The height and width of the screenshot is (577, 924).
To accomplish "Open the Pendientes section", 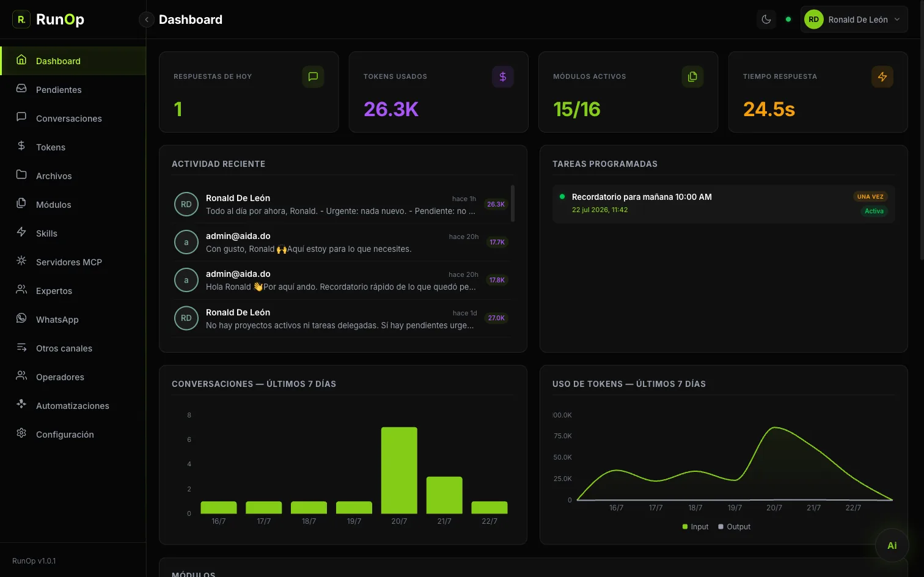I will [73, 89].
